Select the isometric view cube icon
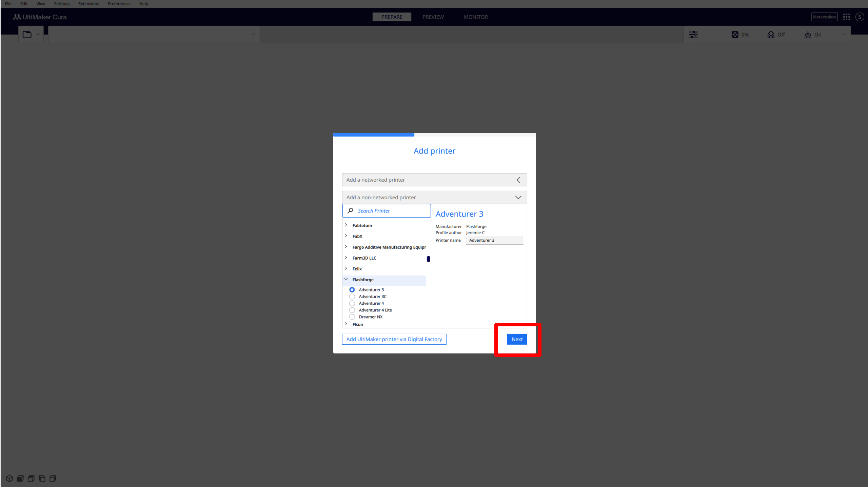This screenshot has height=488, width=868. click(9, 478)
